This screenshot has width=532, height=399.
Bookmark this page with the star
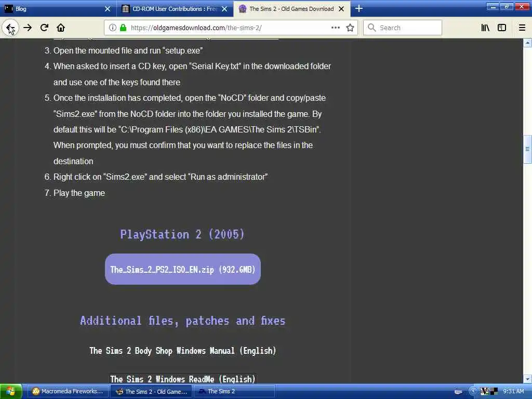(350, 28)
